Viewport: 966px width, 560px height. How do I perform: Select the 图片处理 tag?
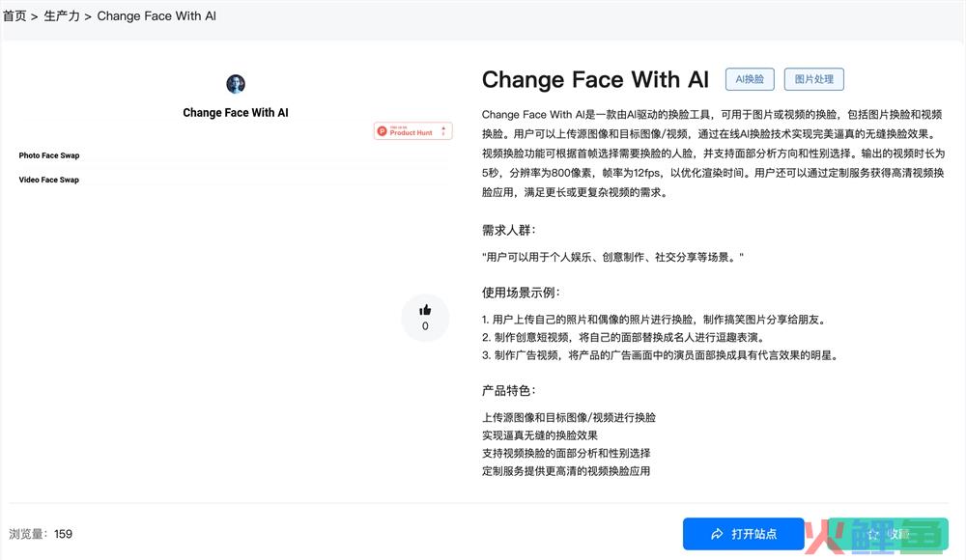(x=814, y=79)
